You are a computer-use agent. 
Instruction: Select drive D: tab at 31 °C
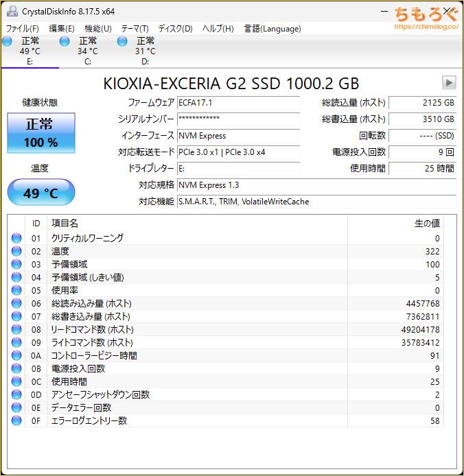coord(146,51)
